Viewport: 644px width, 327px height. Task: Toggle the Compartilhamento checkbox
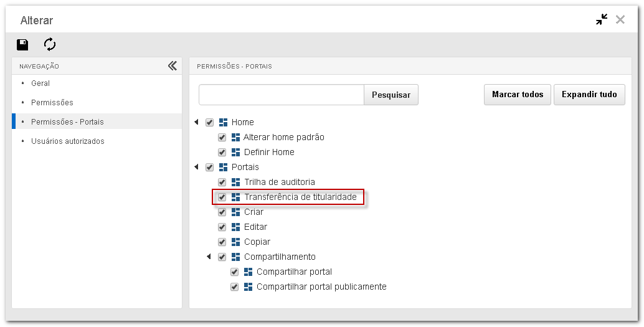coord(222,257)
